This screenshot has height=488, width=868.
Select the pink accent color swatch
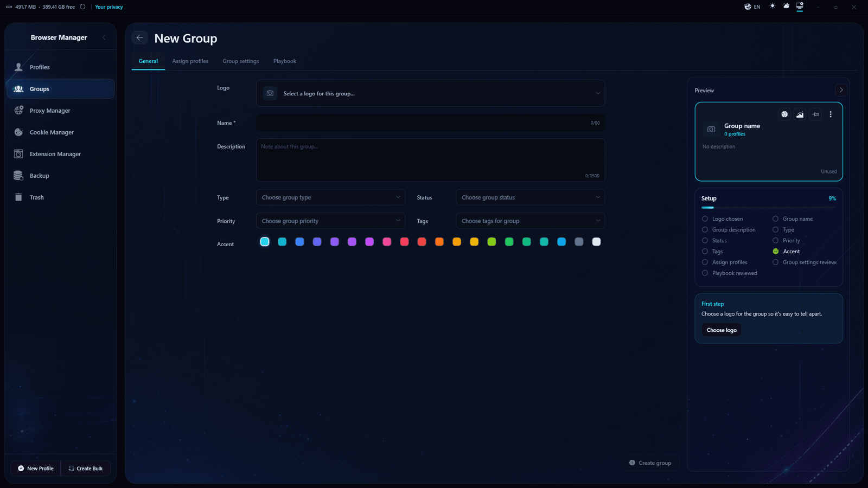click(387, 242)
